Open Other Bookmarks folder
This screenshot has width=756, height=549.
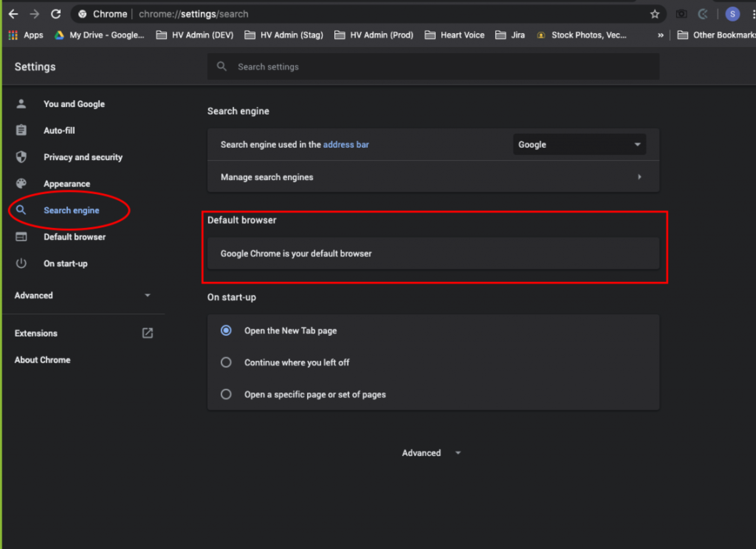[x=716, y=35]
